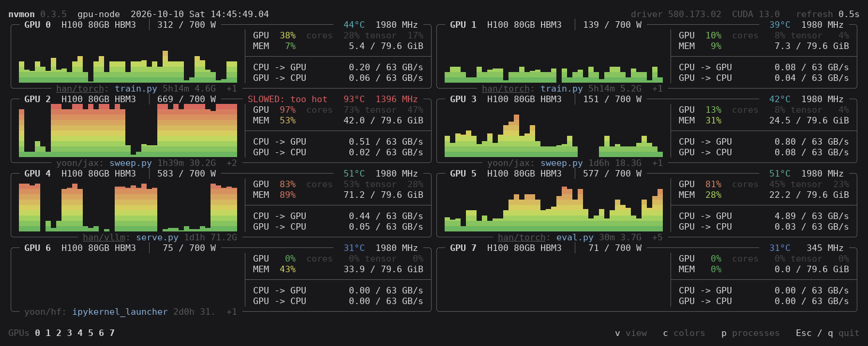
Task: Expand '+1' extra processes on GPU 6
Action: point(232,312)
